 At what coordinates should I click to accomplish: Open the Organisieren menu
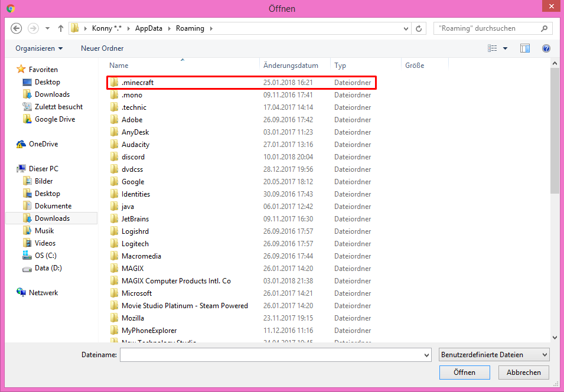[39, 48]
